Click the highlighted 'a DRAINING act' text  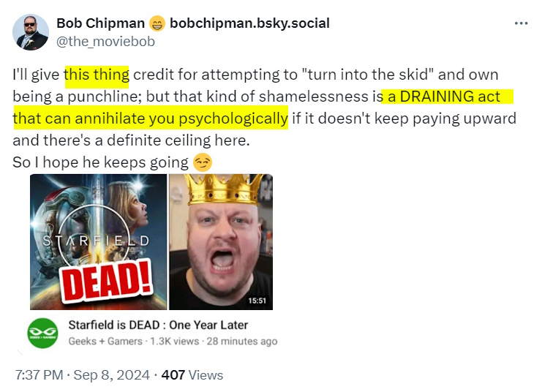click(444, 97)
